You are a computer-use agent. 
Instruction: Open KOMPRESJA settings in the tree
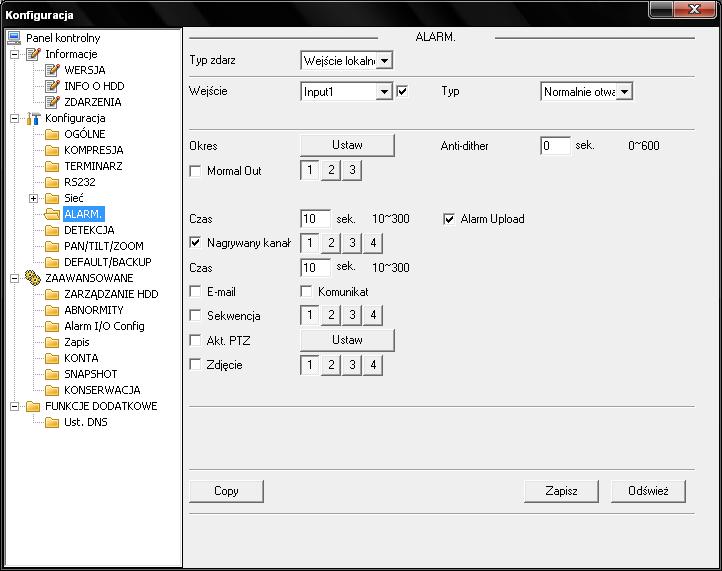click(x=93, y=150)
